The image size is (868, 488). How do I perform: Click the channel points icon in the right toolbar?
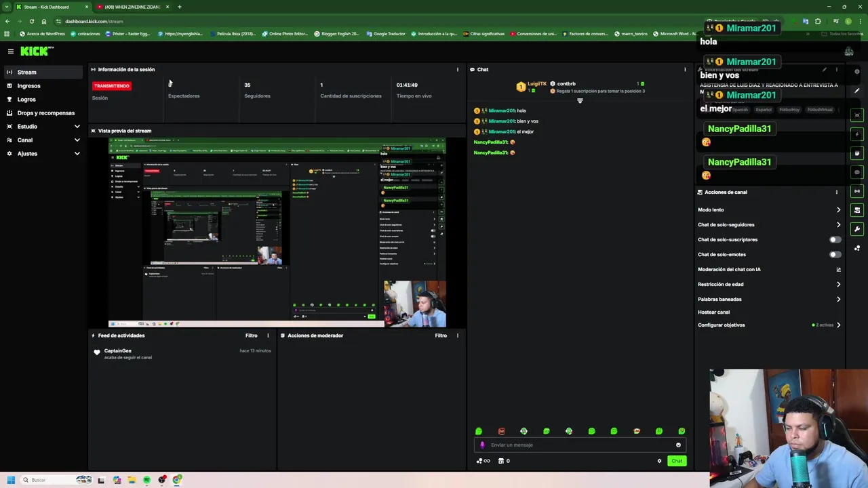(x=857, y=248)
